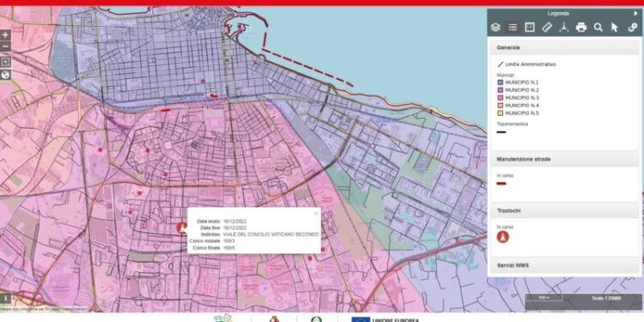Select the ruler measure tool
This screenshot has width=644, height=322.
[x=547, y=27]
